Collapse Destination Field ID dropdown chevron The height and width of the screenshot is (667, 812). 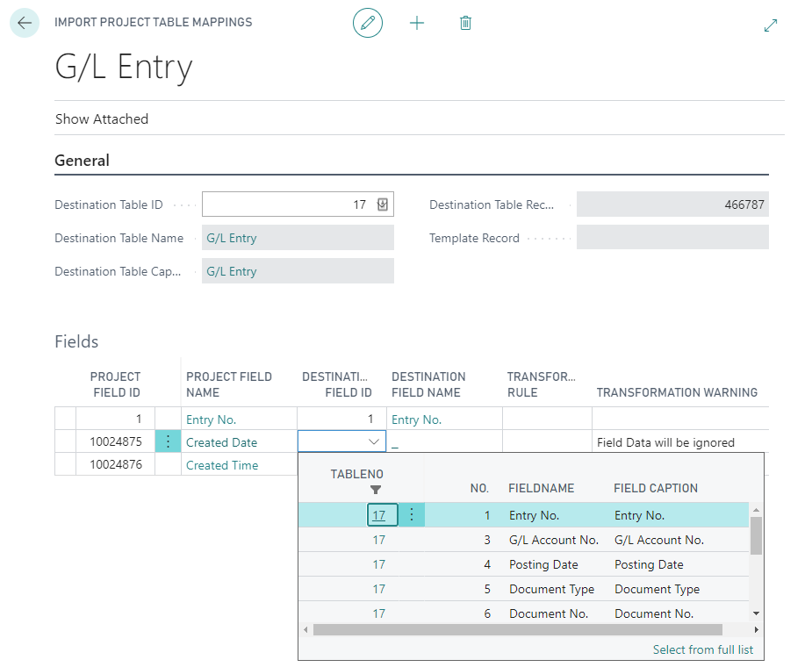click(374, 442)
